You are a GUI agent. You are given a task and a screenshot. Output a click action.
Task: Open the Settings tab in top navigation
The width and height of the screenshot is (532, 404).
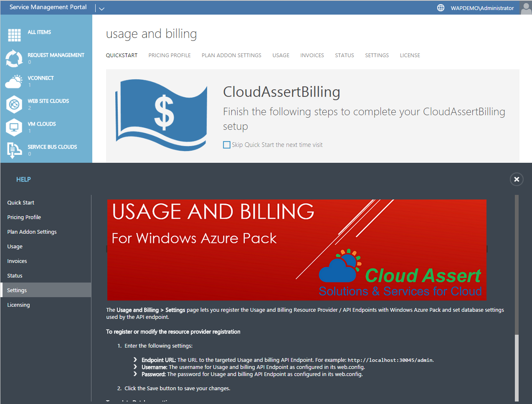[x=377, y=55]
